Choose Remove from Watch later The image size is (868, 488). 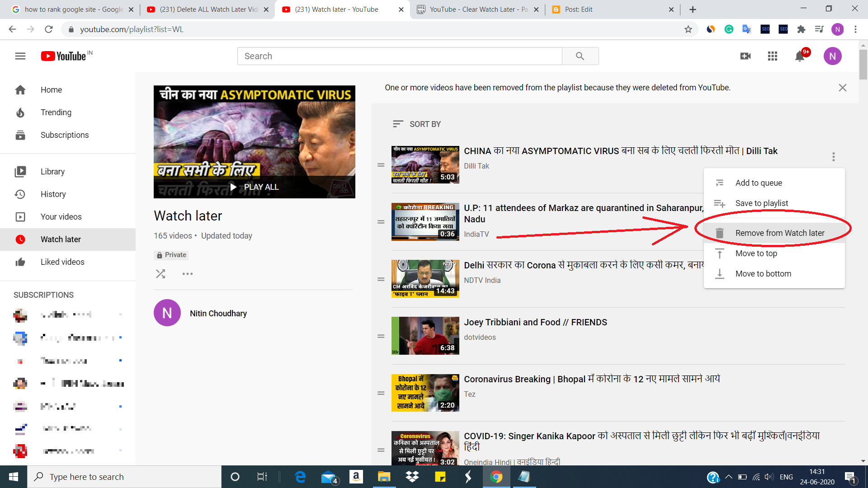coord(774,233)
